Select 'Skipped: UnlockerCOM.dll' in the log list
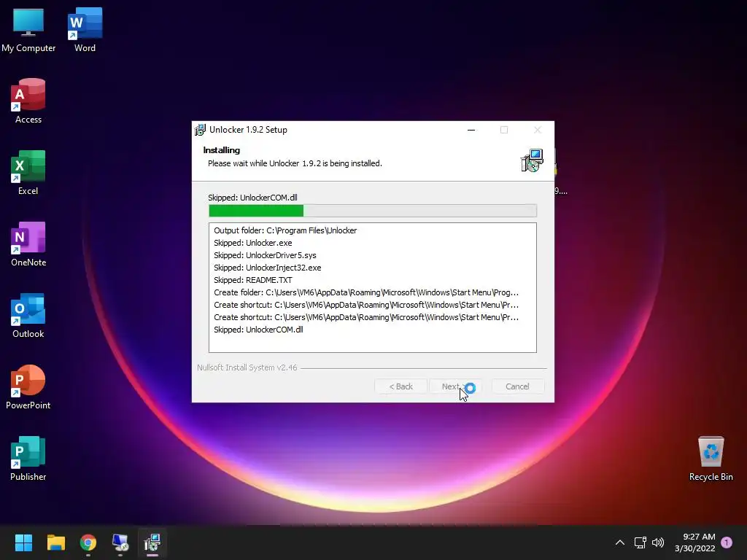The image size is (747, 560). pos(258,330)
